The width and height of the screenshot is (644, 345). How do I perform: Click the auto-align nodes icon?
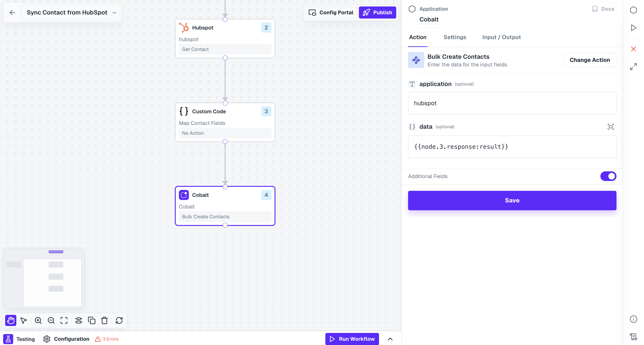[78, 320]
